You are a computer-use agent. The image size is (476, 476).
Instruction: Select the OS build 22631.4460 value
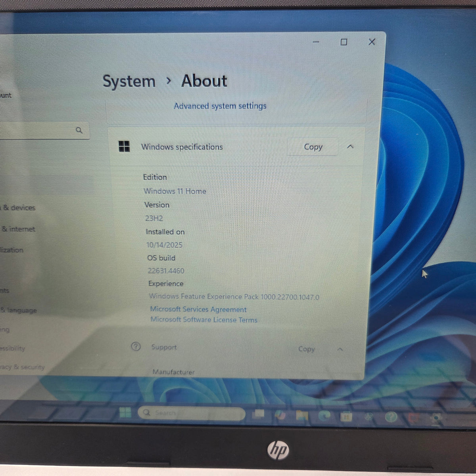[166, 271]
